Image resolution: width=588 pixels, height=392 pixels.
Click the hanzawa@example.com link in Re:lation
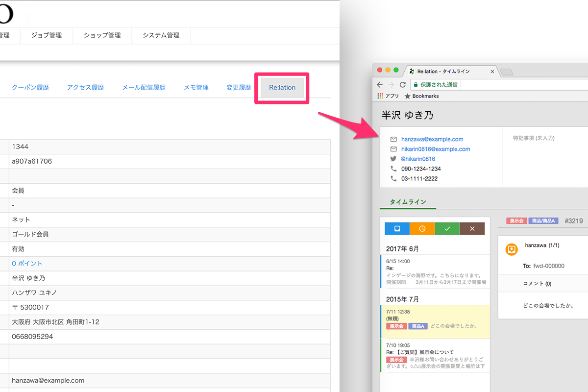(x=432, y=139)
